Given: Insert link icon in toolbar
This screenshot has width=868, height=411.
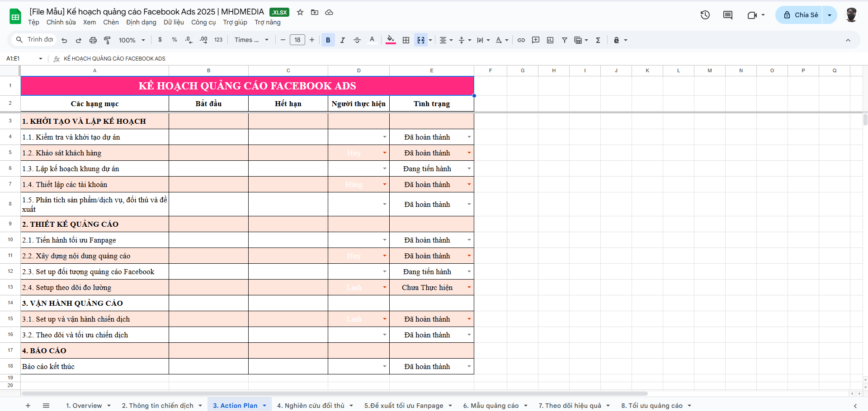Looking at the screenshot, I should point(521,40).
